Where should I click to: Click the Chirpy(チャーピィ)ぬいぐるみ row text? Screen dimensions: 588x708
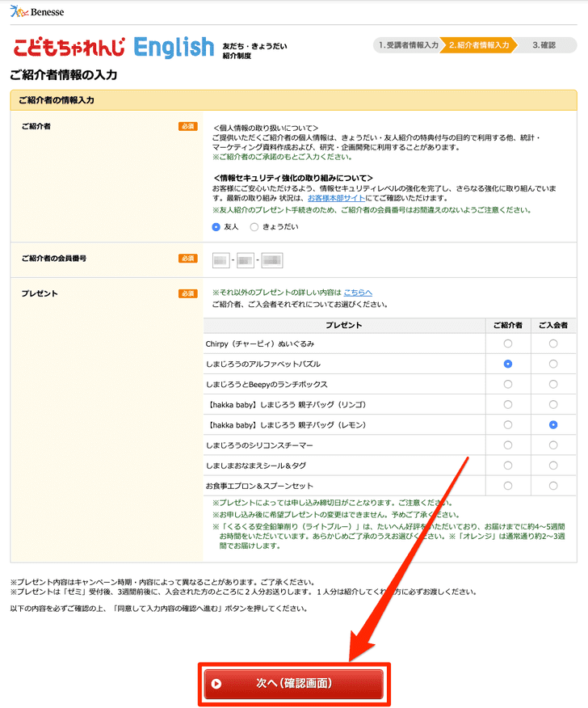(260, 344)
